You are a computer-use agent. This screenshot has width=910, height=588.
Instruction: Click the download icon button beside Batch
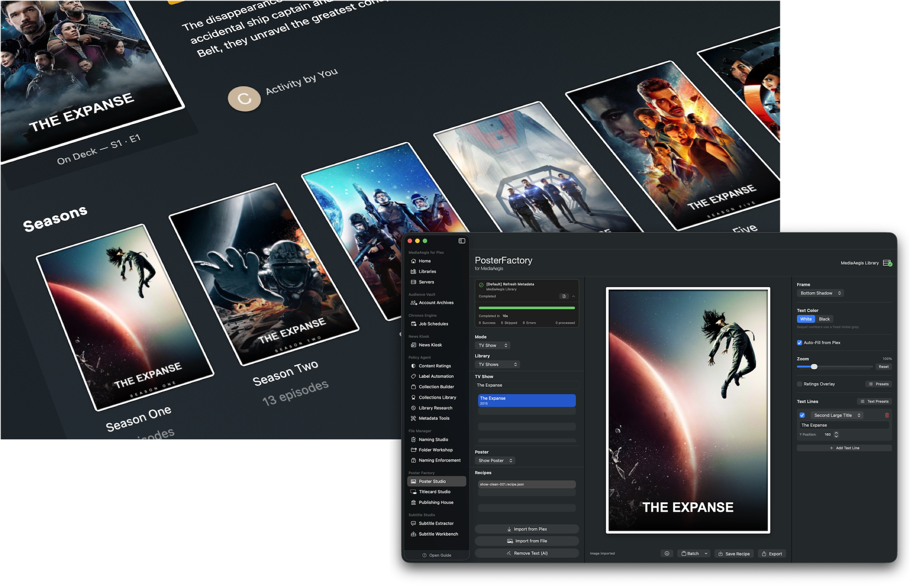(x=667, y=553)
